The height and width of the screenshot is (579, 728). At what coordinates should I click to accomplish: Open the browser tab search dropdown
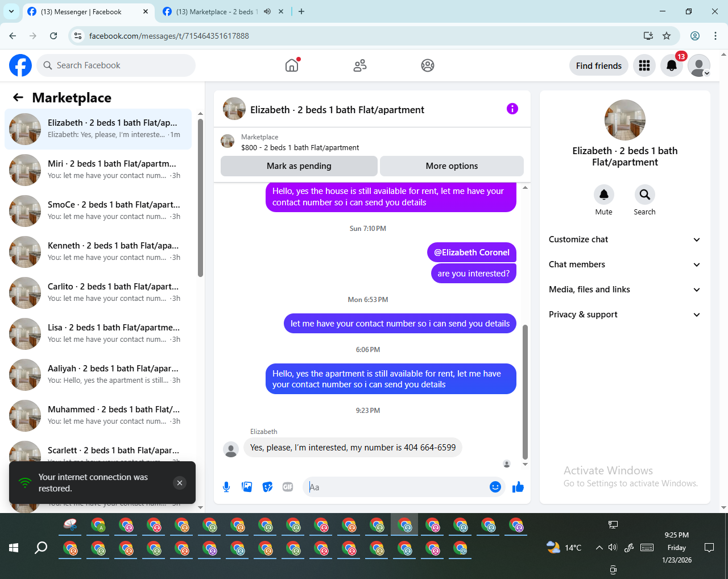coord(11,11)
